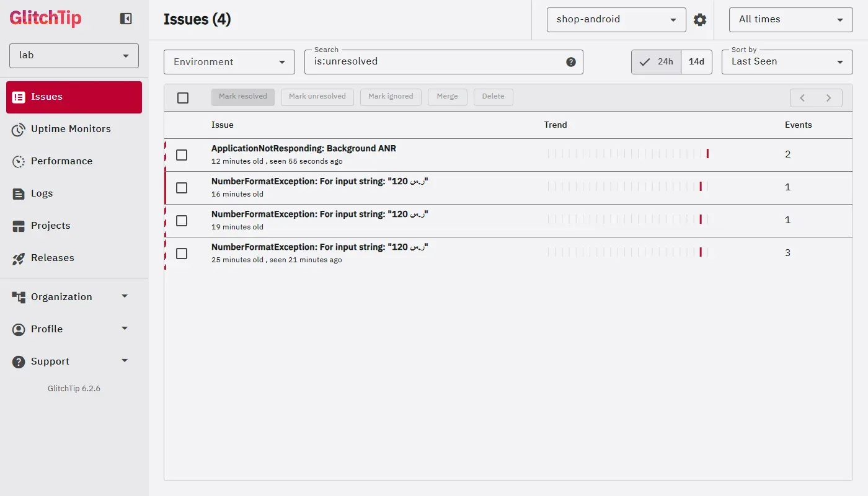The height and width of the screenshot is (496, 868).
Task: Open Logs in the sidebar
Action: click(x=74, y=194)
